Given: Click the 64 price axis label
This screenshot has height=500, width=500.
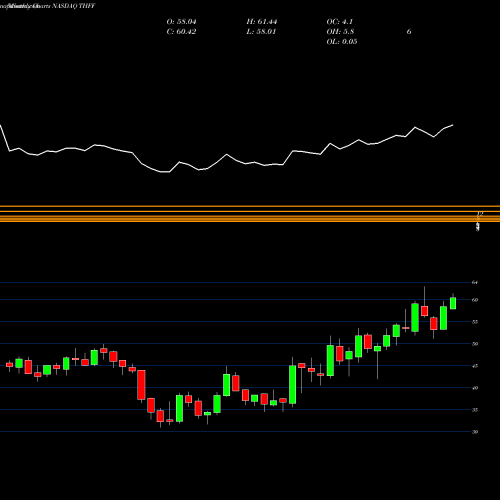Looking at the screenshot, I should 475,282.
